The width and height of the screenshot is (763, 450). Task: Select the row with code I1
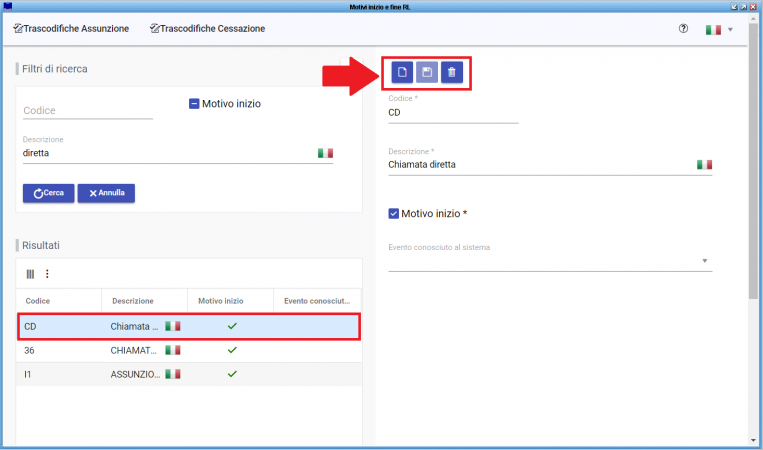point(189,374)
